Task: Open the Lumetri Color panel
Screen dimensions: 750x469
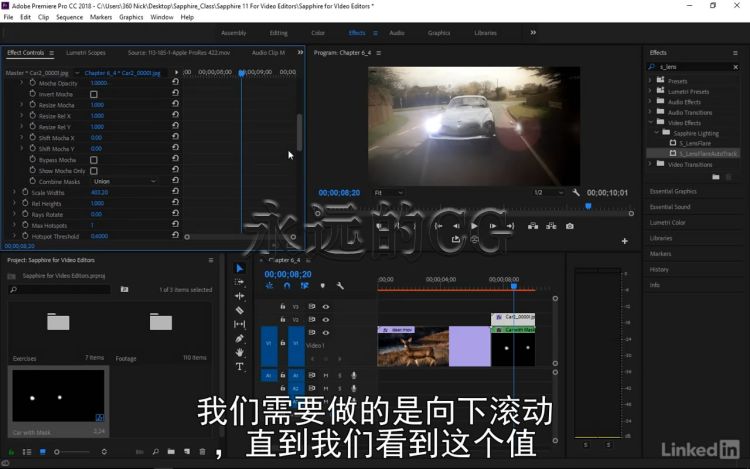Action: (667, 222)
